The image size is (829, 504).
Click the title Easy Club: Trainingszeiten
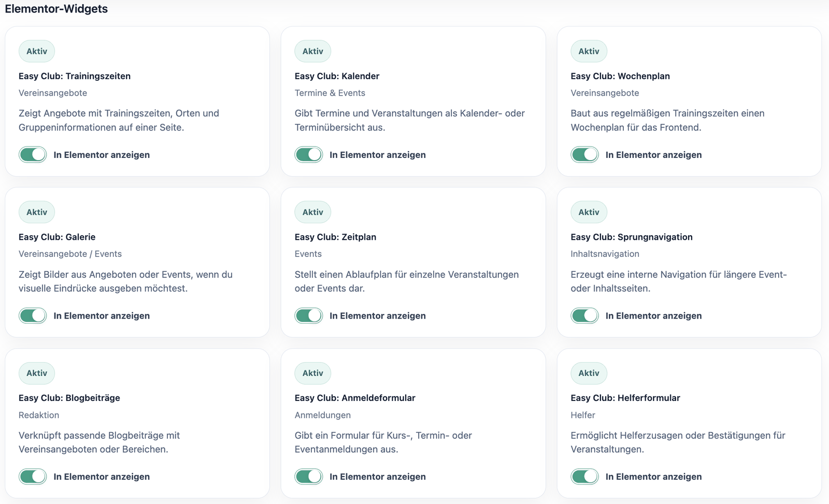click(75, 76)
